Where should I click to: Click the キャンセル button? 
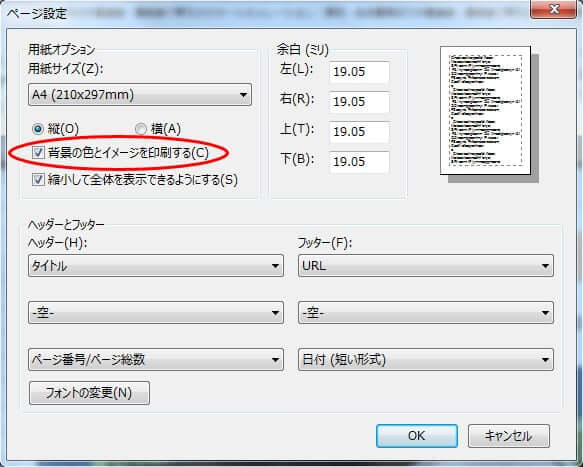pos(509,436)
